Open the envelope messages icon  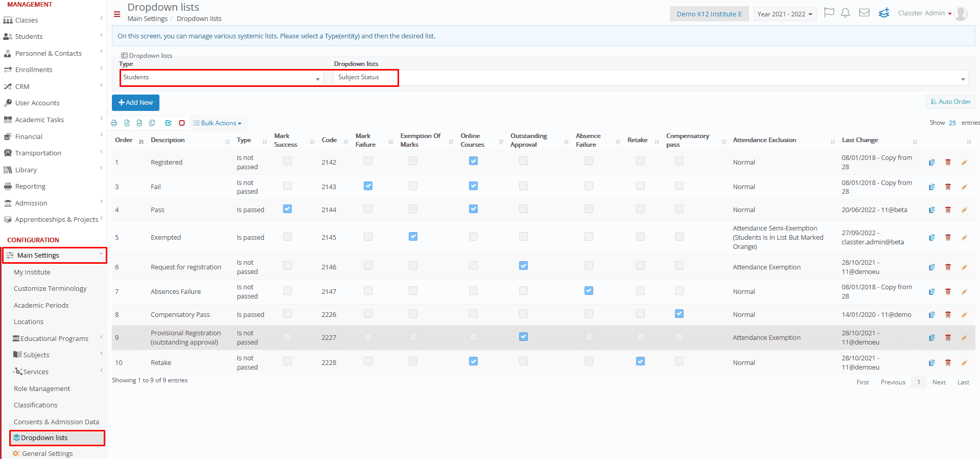pos(864,13)
